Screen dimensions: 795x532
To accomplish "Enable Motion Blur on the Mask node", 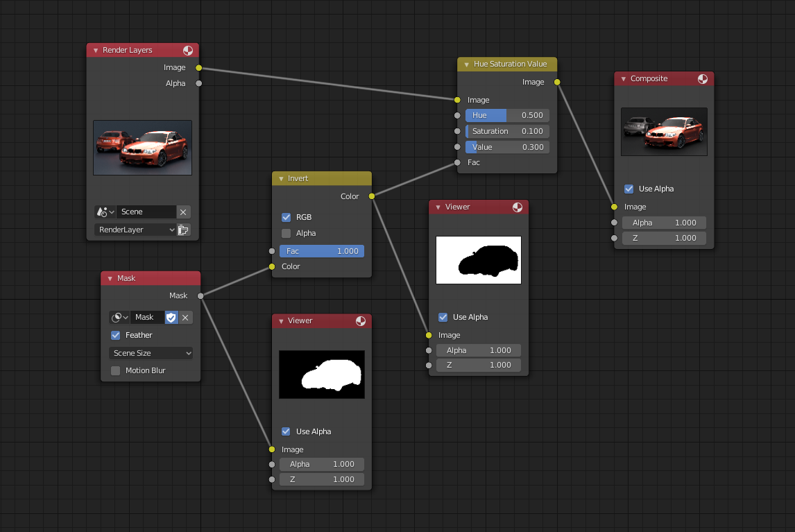I will pos(114,370).
